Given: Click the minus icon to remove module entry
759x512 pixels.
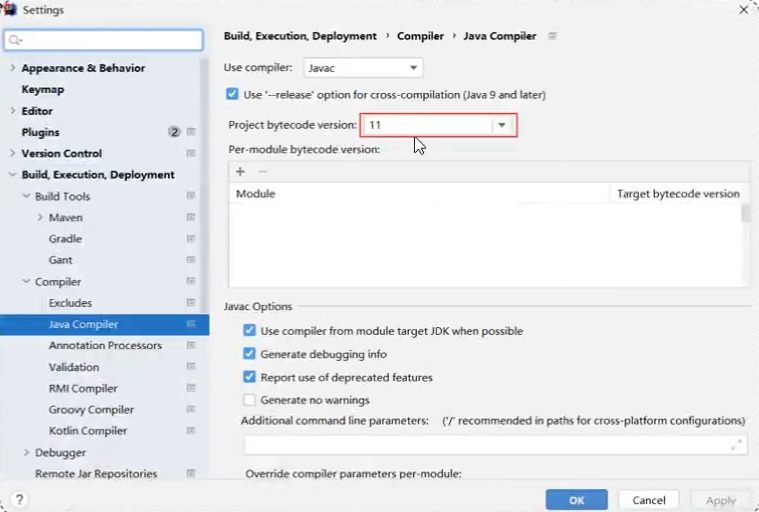Looking at the screenshot, I should click(x=262, y=171).
